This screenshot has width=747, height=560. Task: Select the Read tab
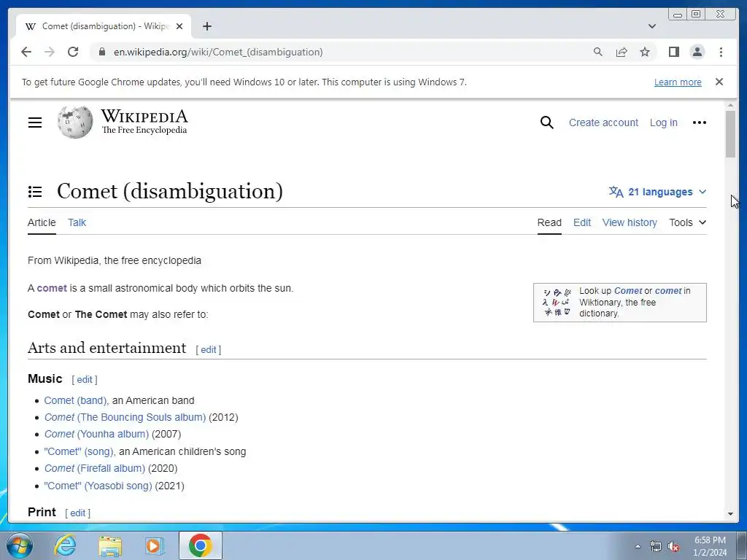[x=549, y=222]
